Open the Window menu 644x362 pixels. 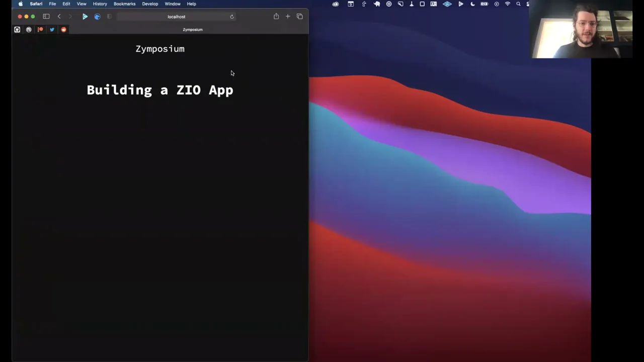click(x=173, y=4)
